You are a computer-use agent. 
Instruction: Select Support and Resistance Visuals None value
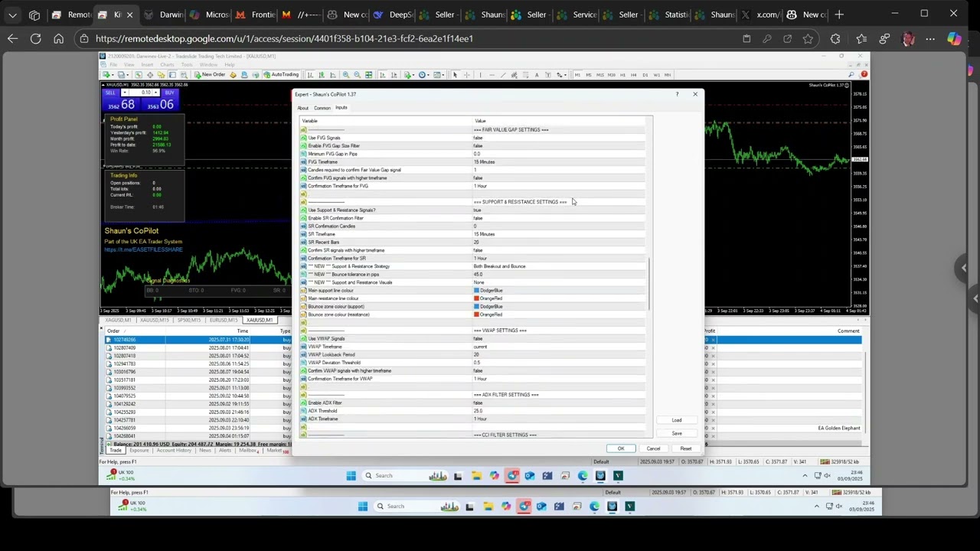tap(479, 282)
